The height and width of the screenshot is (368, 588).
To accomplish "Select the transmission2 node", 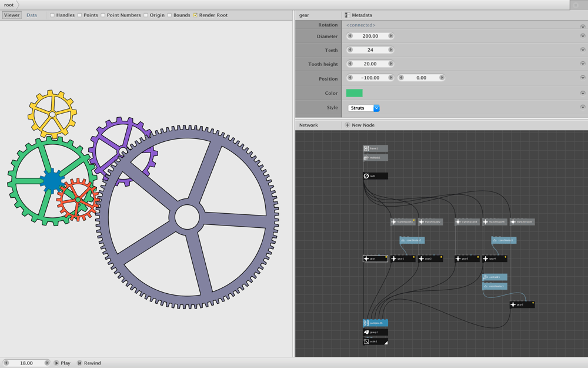I will [430, 222].
